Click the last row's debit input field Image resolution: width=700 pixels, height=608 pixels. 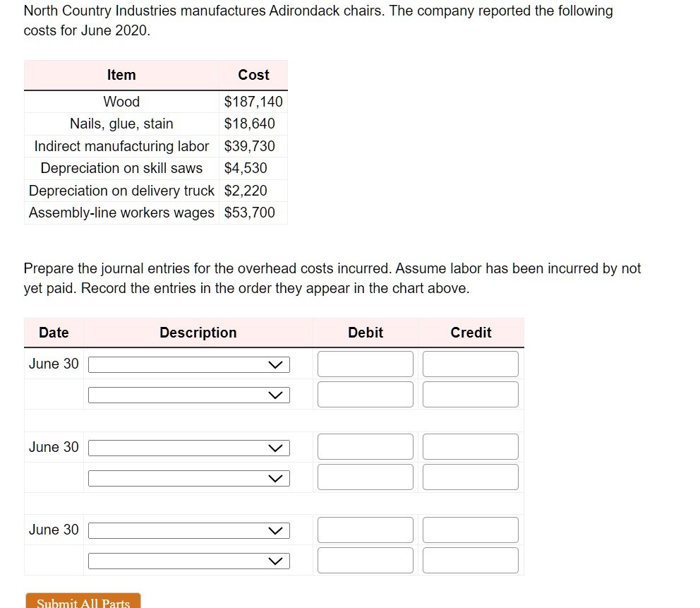pos(366,560)
